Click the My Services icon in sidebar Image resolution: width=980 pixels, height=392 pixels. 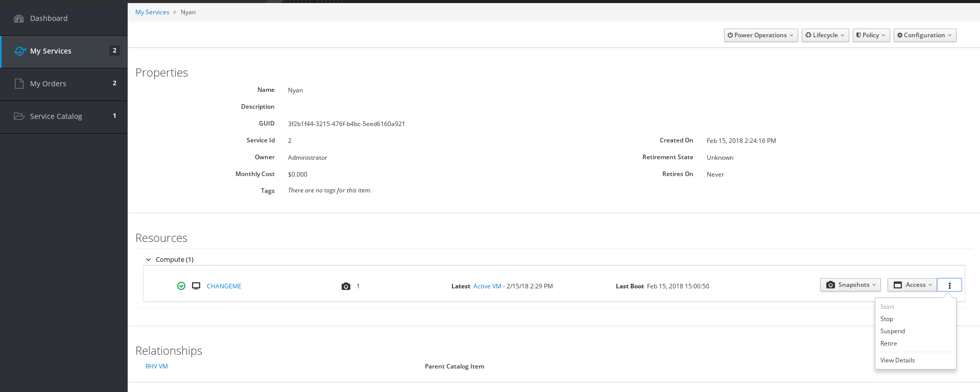(x=20, y=51)
